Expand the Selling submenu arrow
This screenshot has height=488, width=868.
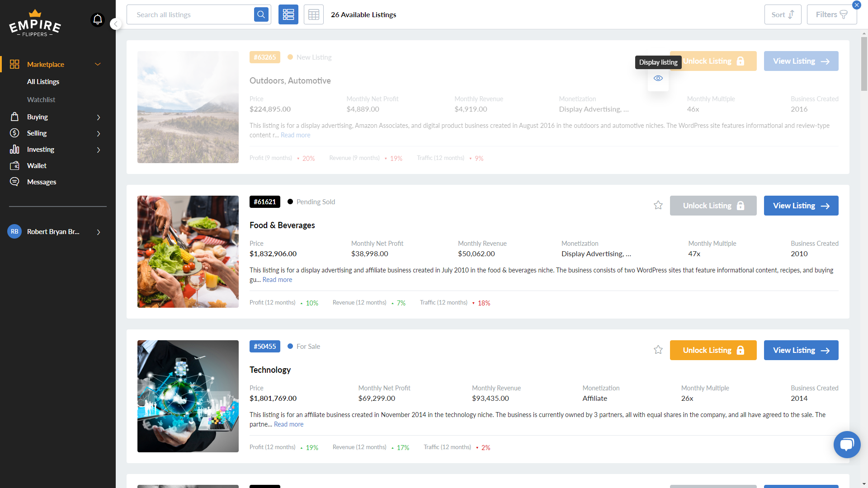99,133
